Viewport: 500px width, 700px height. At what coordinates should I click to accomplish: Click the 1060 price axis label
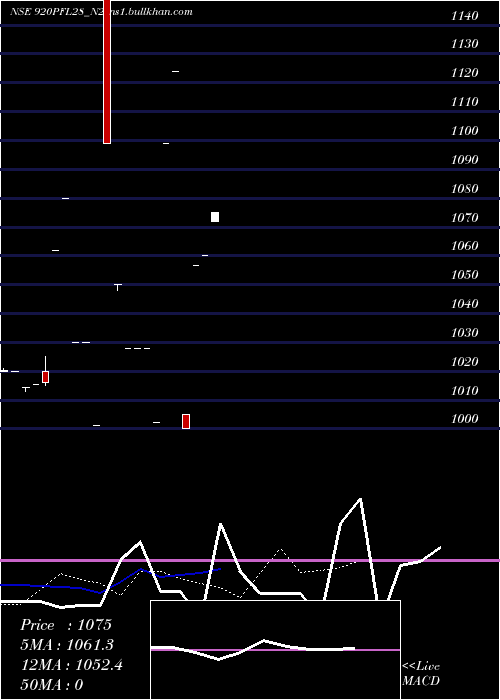click(x=465, y=246)
